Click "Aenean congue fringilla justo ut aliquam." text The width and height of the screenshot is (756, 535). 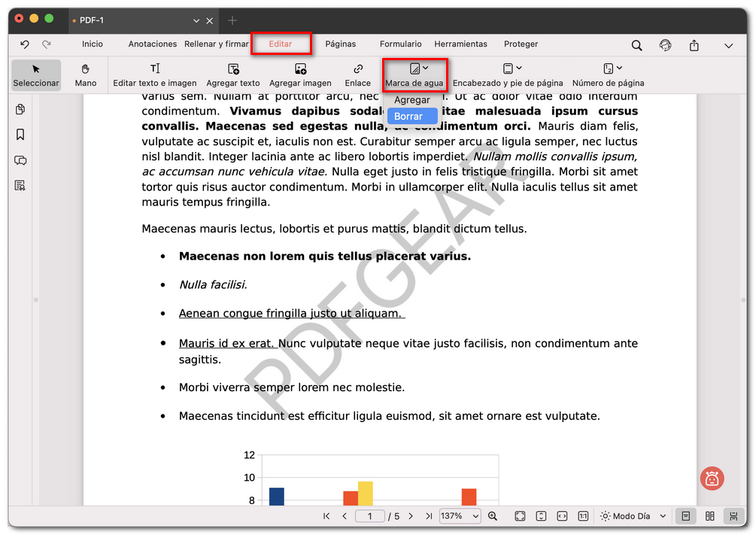[290, 314]
